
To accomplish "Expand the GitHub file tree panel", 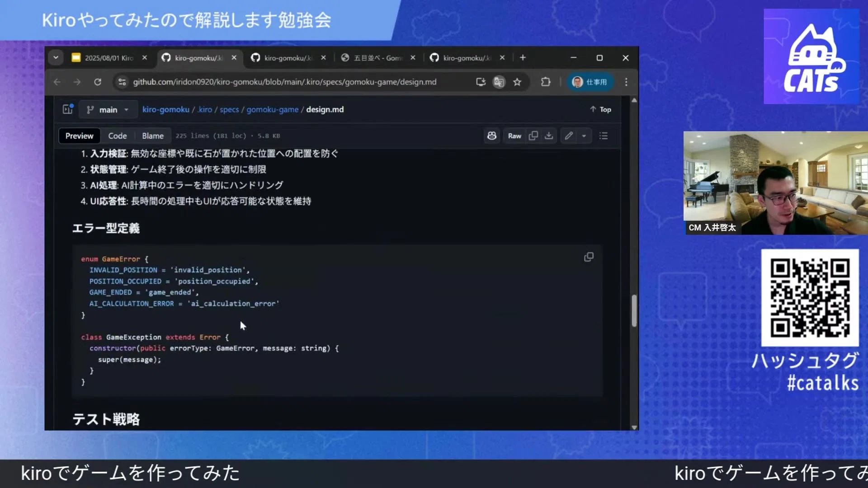I will pyautogui.click(x=68, y=109).
